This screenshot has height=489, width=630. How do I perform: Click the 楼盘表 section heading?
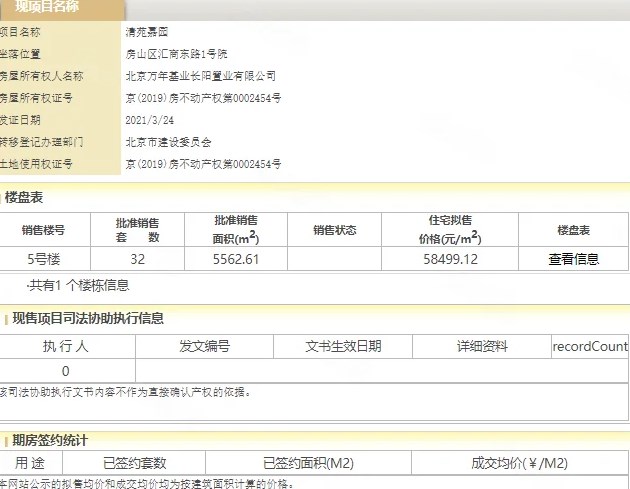(x=24, y=198)
